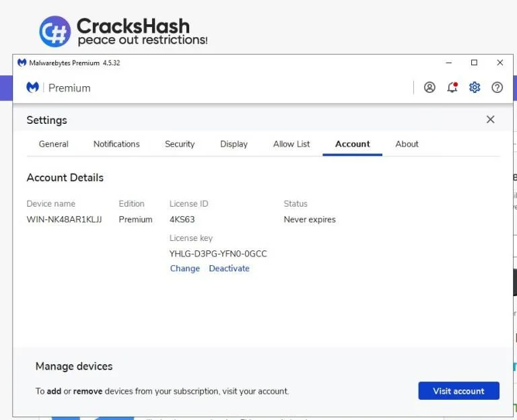Switch to the General tab
The width and height of the screenshot is (517, 420).
[53, 144]
